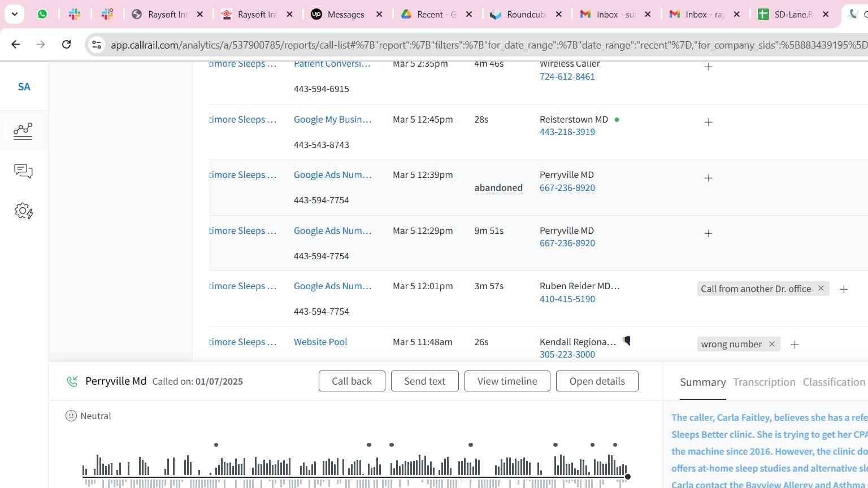Open the Website Pool source link
The width and height of the screenshot is (868, 488).
coord(320,342)
